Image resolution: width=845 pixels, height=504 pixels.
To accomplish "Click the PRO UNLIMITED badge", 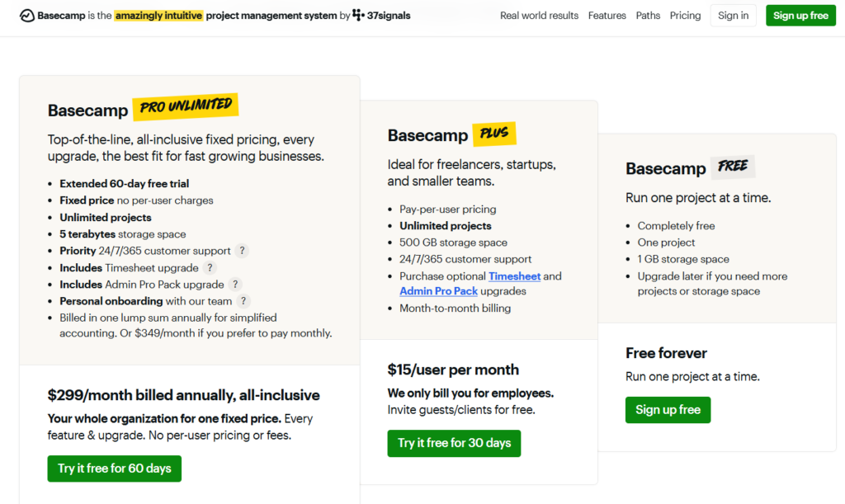I will click(x=186, y=106).
